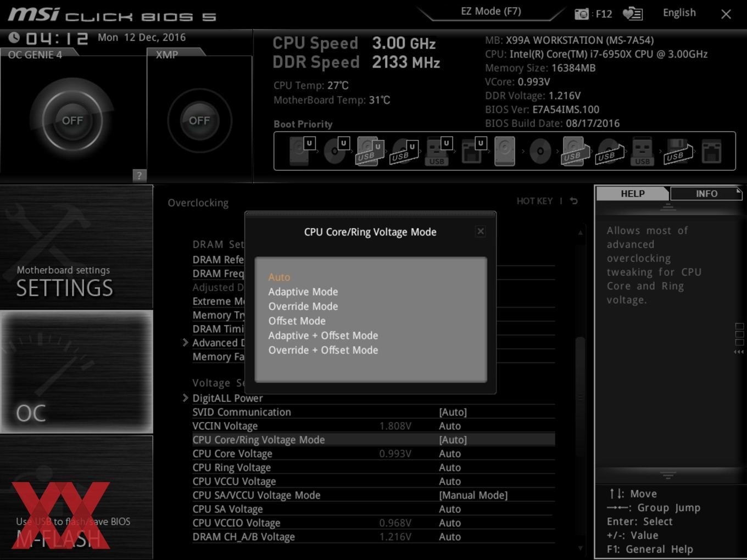Select the CPU SA/VCCU Voltage Mode row label

pos(257,495)
